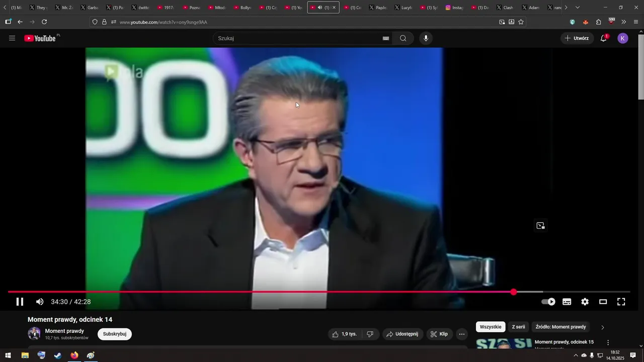Open File Explorer from taskbar
Image resolution: width=644 pixels, height=362 pixels.
pos(25,355)
